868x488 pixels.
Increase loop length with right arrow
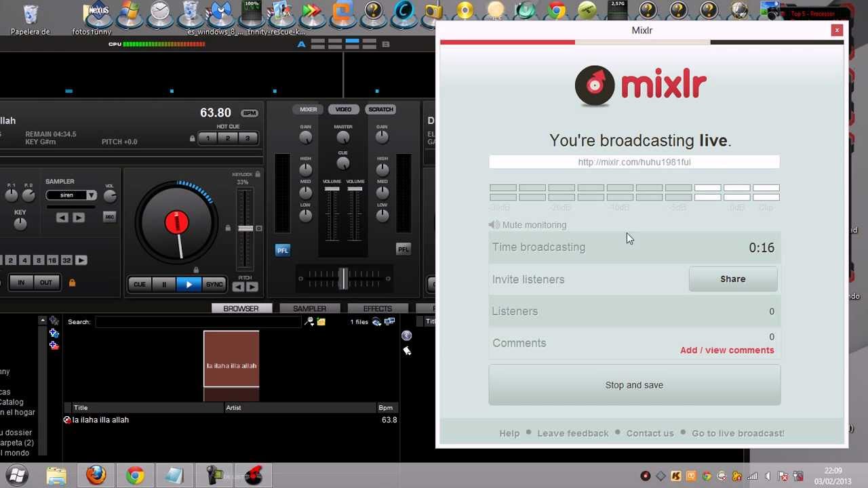click(x=81, y=260)
